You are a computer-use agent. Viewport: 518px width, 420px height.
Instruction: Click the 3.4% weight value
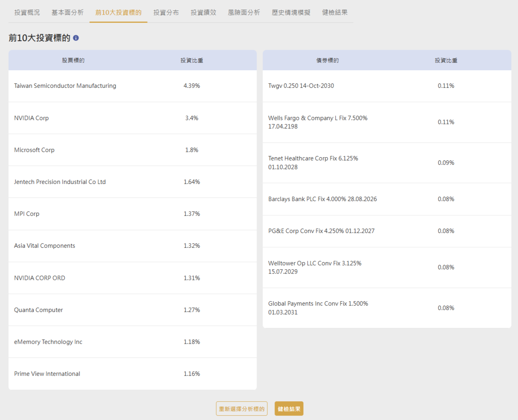(192, 118)
